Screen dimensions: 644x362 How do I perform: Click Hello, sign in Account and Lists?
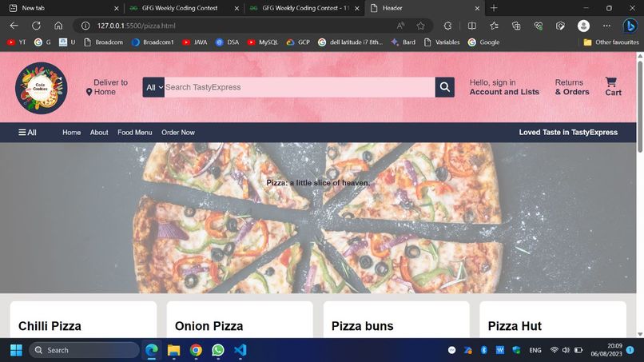(504, 87)
